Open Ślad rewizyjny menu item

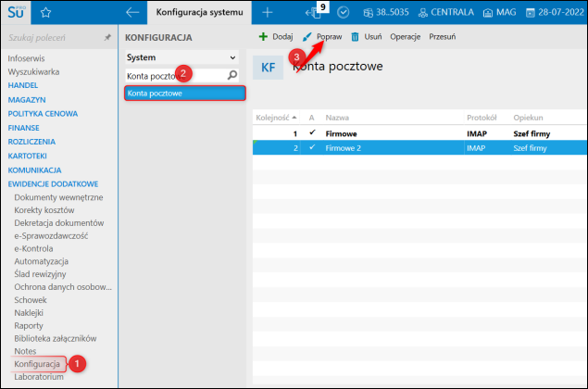click(x=40, y=274)
